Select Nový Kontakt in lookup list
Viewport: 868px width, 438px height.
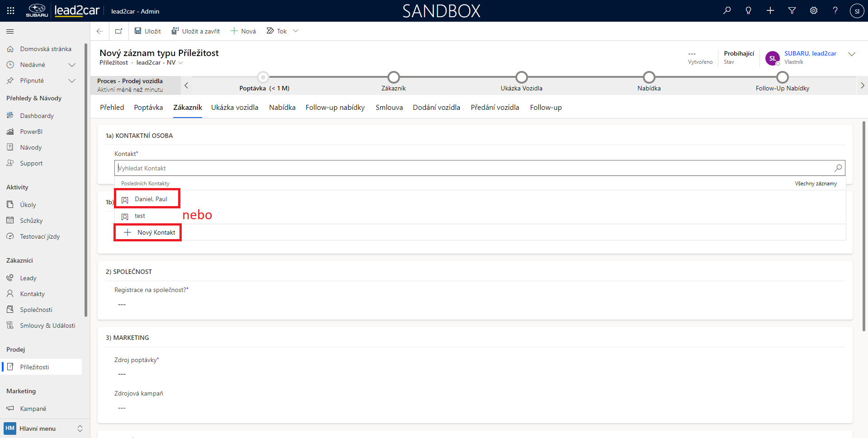coord(156,232)
